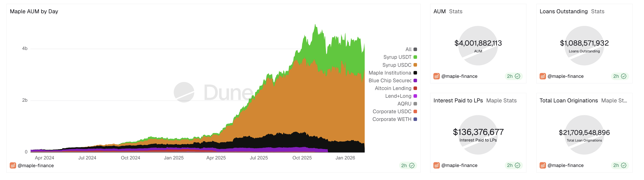Click the $4,001,882,113 AUM counter value
Viewport: 644px width, 180px height.
[x=478, y=43]
